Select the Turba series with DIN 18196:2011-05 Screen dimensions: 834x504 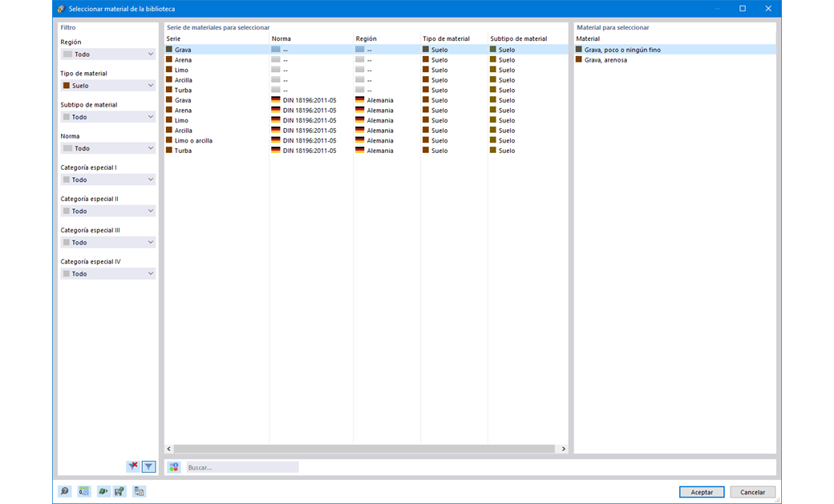tap(366, 151)
